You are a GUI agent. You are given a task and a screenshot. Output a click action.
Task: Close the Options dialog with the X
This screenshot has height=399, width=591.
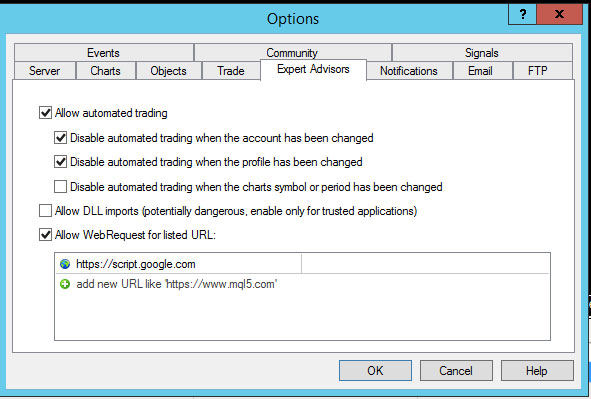pos(559,14)
